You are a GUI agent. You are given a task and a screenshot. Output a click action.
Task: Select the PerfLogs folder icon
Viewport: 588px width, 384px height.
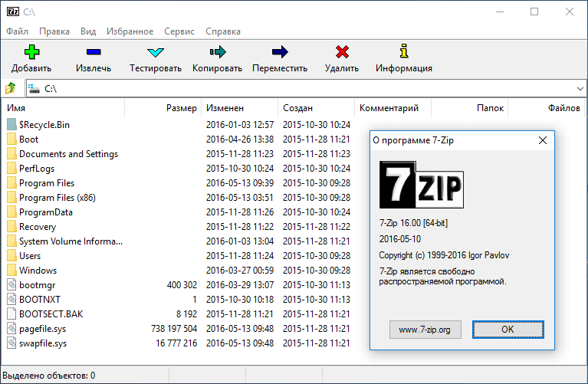(x=11, y=169)
